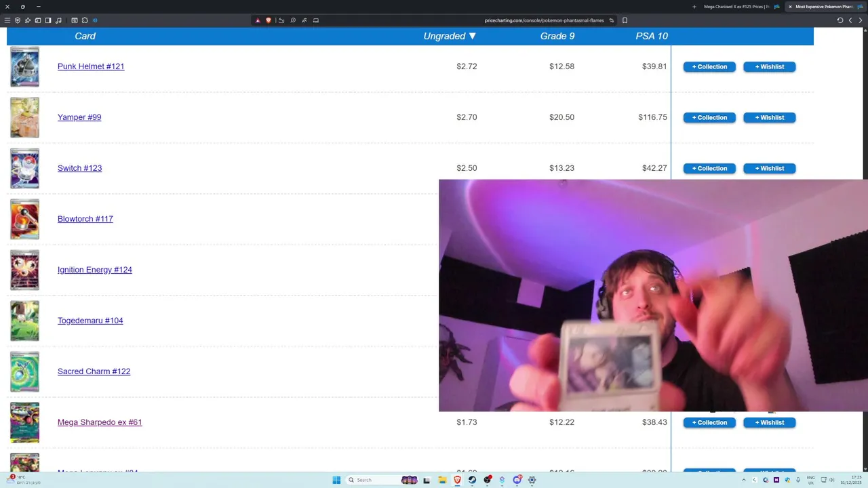Viewport: 868px width, 488px height.
Task: Click Mega Sharpedo PSA 10 price $38.43
Action: pos(654,422)
